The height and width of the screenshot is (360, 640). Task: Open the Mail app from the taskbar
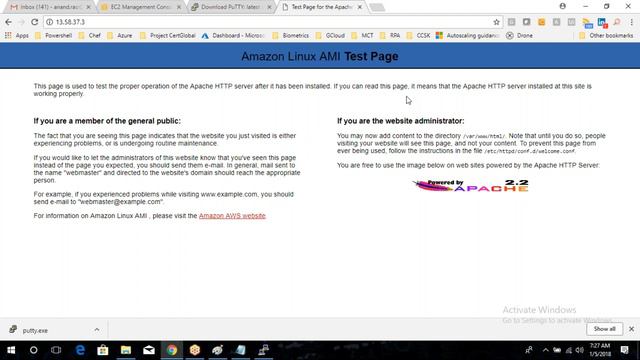point(149,350)
